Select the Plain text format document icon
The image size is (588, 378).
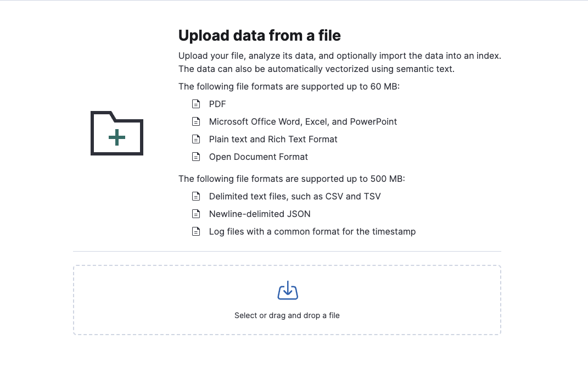pyautogui.click(x=196, y=139)
